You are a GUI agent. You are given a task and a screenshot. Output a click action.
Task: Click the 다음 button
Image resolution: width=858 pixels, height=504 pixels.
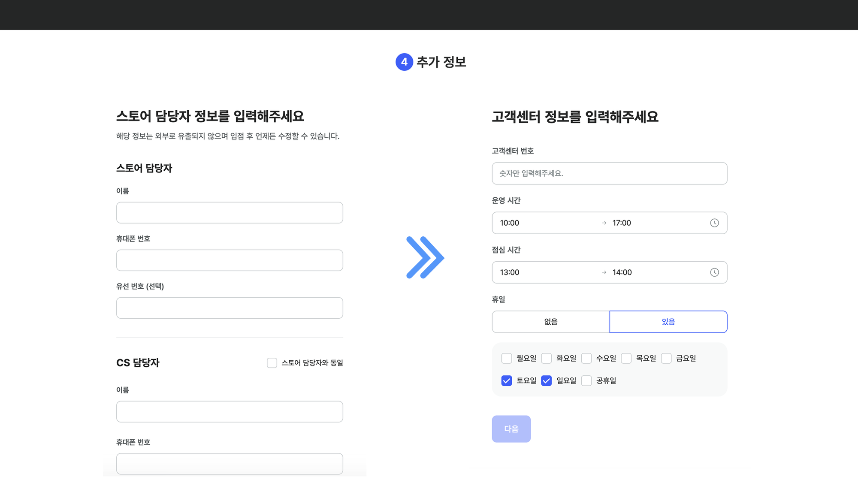click(x=511, y=429)
